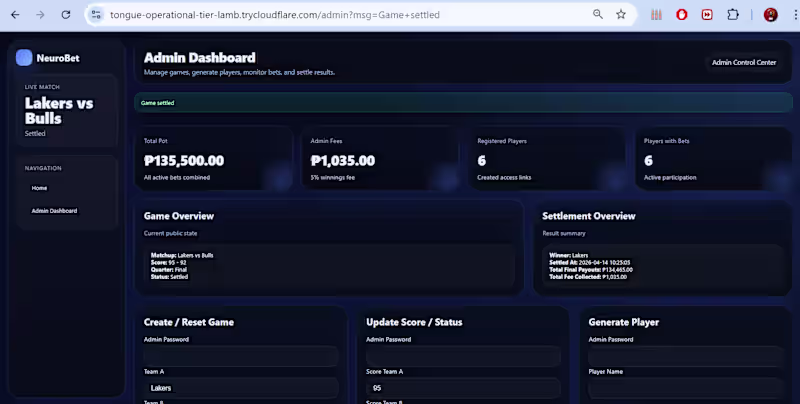Open the Opera red circle extension icon
Image resolution: width=800 pixels, height=404 pixels.
[x=682, y=15]
